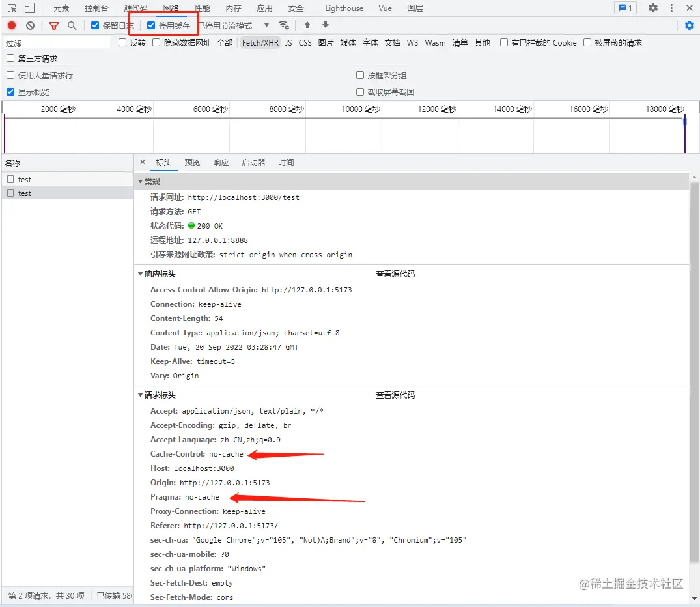The width and height of the screenshot is (700, 607).
Task: Show all request types filter
Action: click(x=225, y=42)
